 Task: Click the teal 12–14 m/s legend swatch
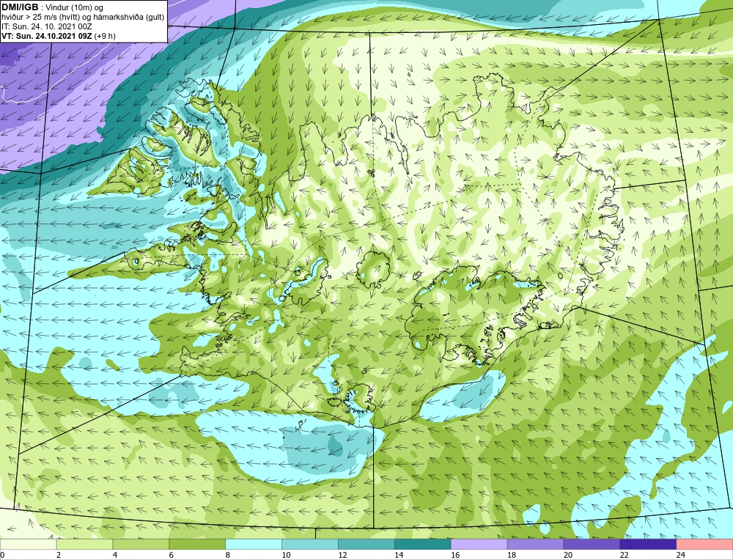coord(366,545)
